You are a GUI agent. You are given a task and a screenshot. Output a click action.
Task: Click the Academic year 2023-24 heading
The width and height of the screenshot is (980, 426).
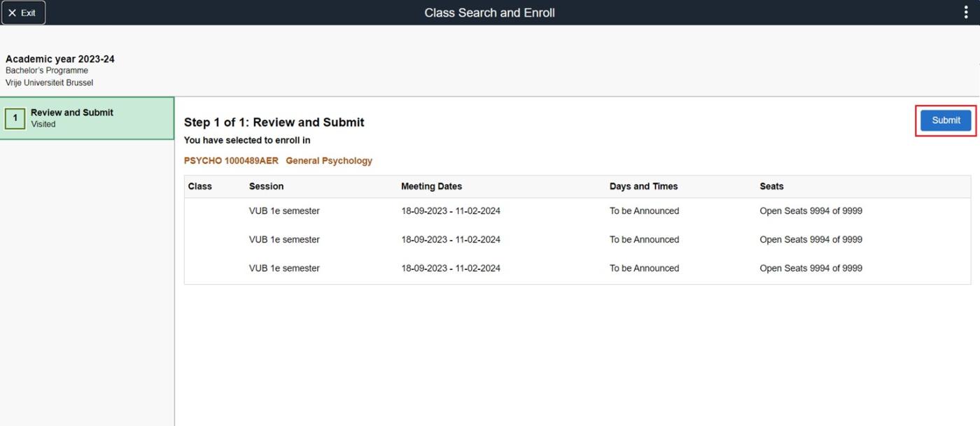[60, 59]
